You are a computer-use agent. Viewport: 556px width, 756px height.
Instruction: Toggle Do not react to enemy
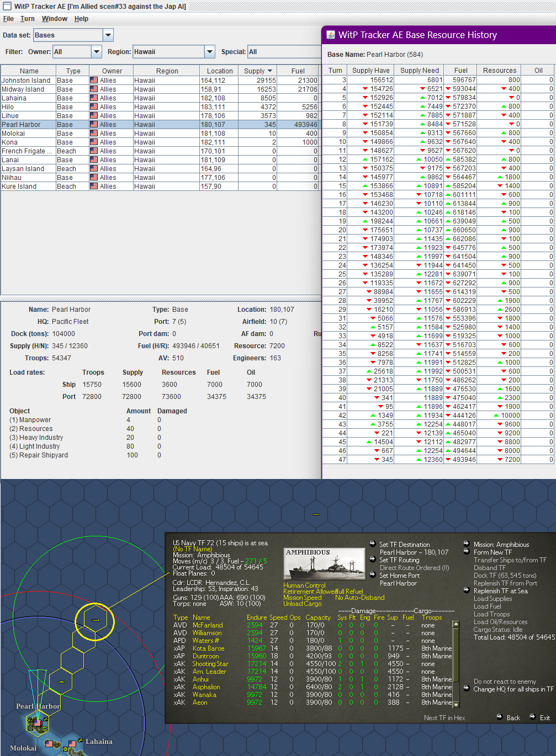(x=505, y=682)
